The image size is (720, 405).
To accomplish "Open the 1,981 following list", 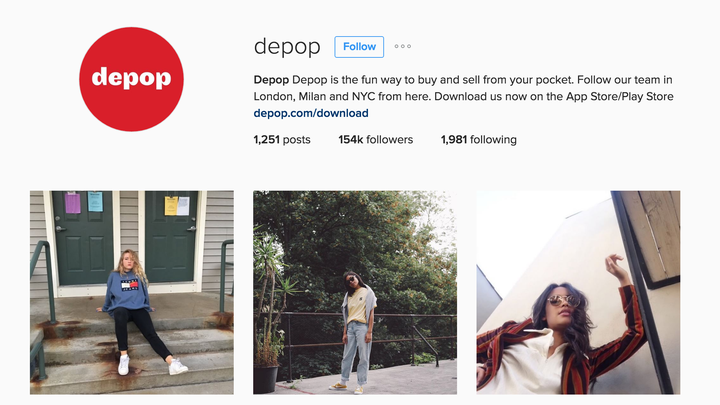I will click(478, 140).
